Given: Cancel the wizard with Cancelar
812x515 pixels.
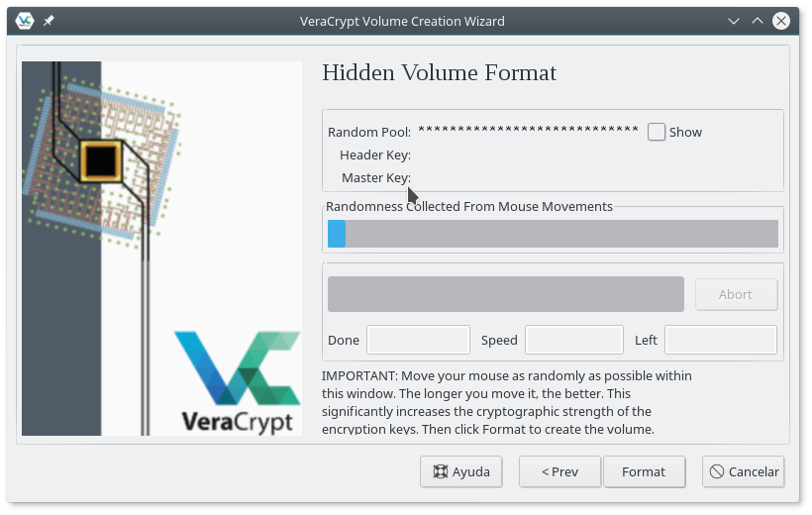Looking at the screenshot, I should coord(744,471).
